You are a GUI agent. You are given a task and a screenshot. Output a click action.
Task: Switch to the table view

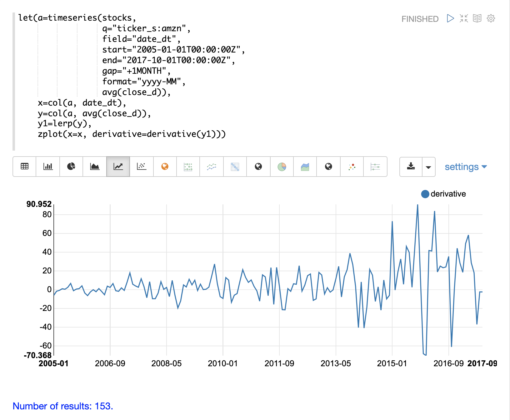point(24,167)
